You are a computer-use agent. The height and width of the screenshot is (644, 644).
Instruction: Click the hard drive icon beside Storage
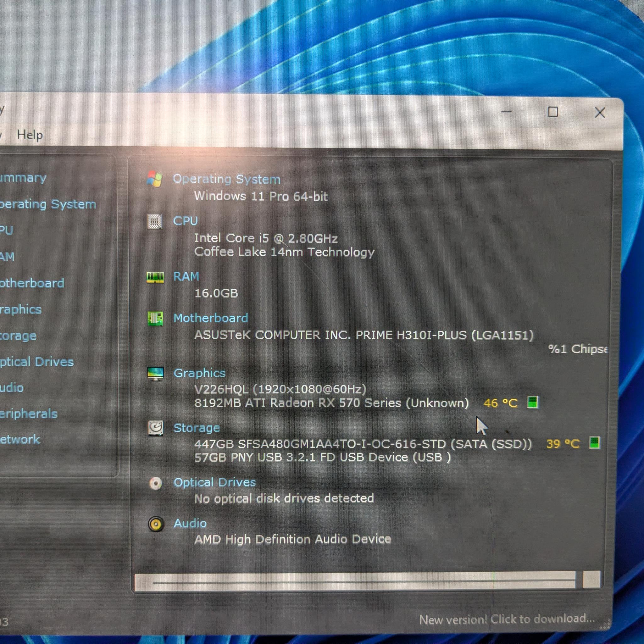pos(156,428)
